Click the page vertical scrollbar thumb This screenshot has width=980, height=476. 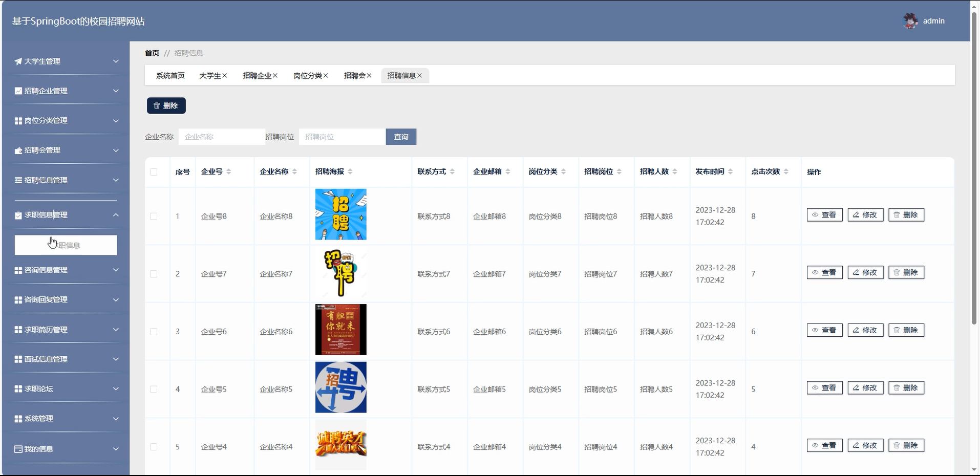coord(974,168)
